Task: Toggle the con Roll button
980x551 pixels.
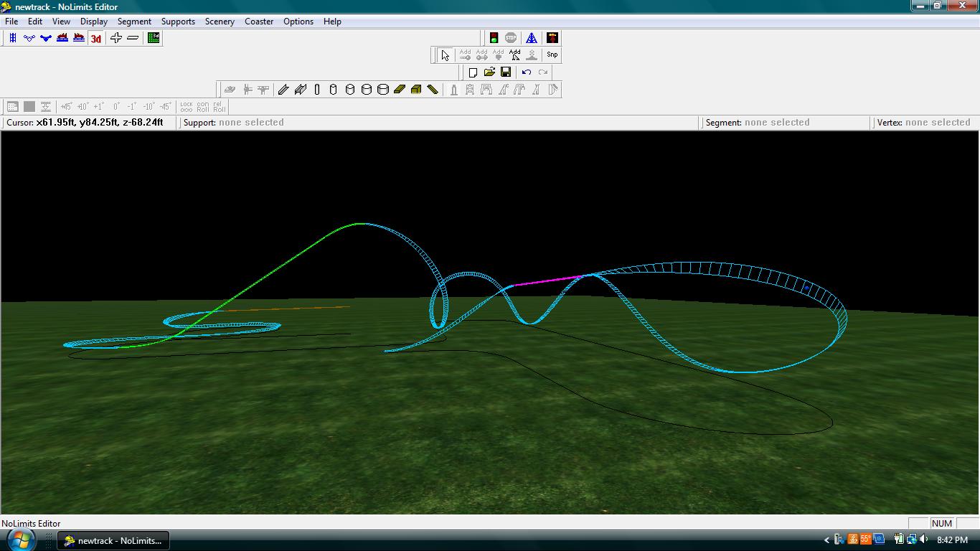Action: pos(203,107)
